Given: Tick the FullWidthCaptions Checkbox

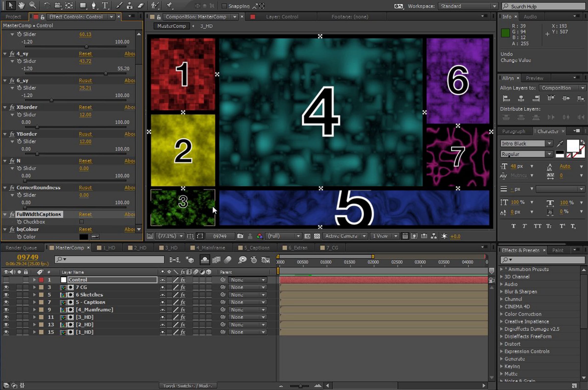Looking at the screenshot, I should pos(82,222).
